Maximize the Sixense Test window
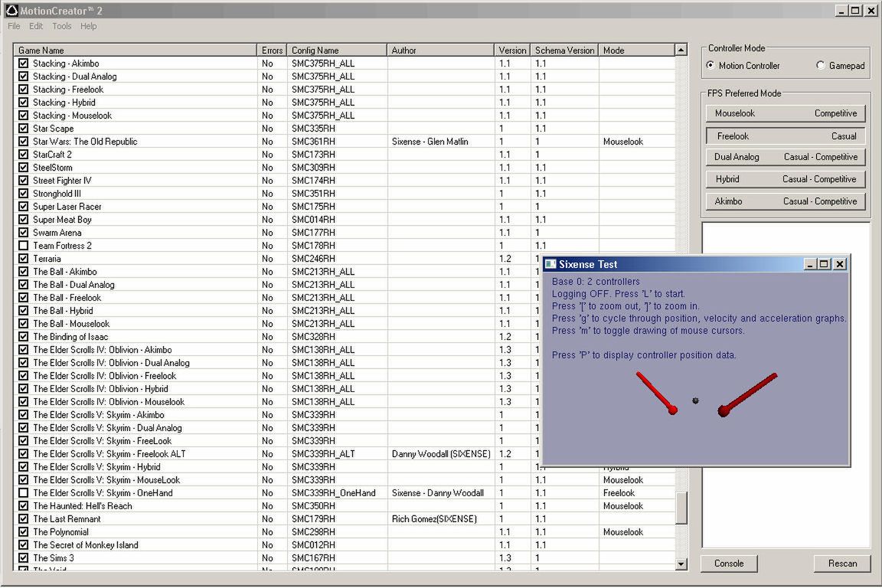 tap(824, 264)
